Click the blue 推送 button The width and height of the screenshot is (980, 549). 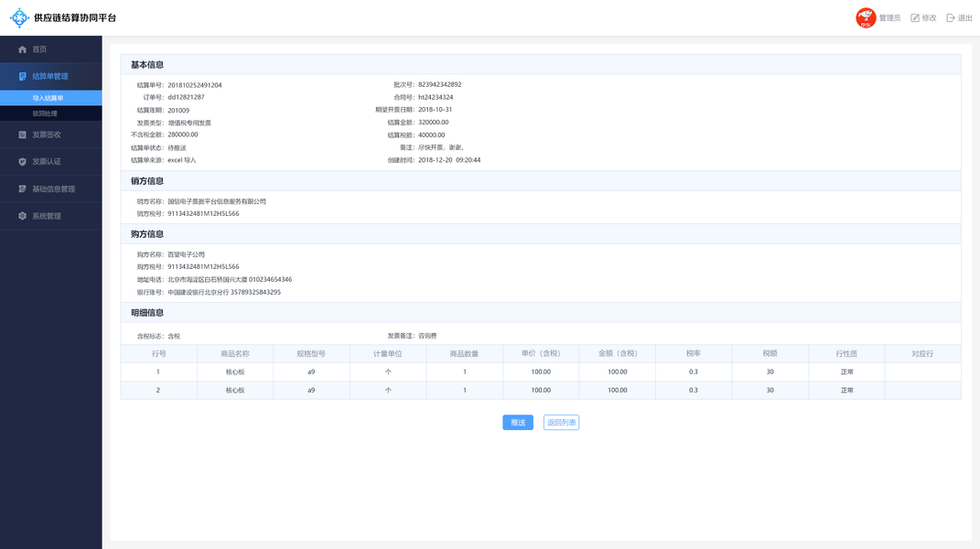(518, 423)
